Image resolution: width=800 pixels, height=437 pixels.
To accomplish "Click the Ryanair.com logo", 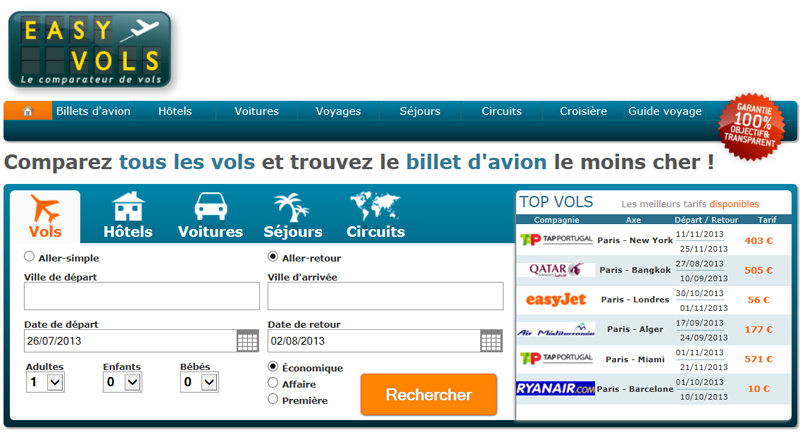I will [x=556, y=389].
